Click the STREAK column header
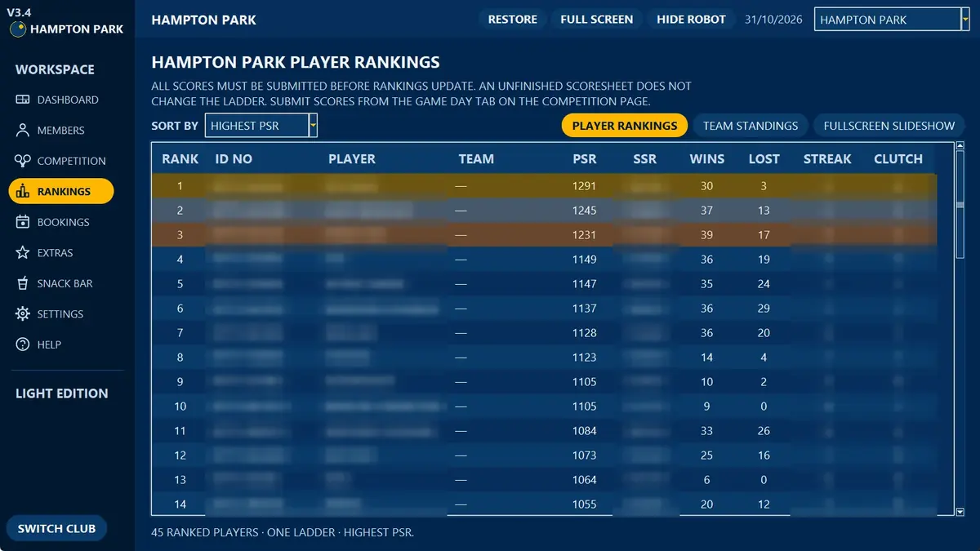This screenshot has height=551, width=980. tap(827, 159)
